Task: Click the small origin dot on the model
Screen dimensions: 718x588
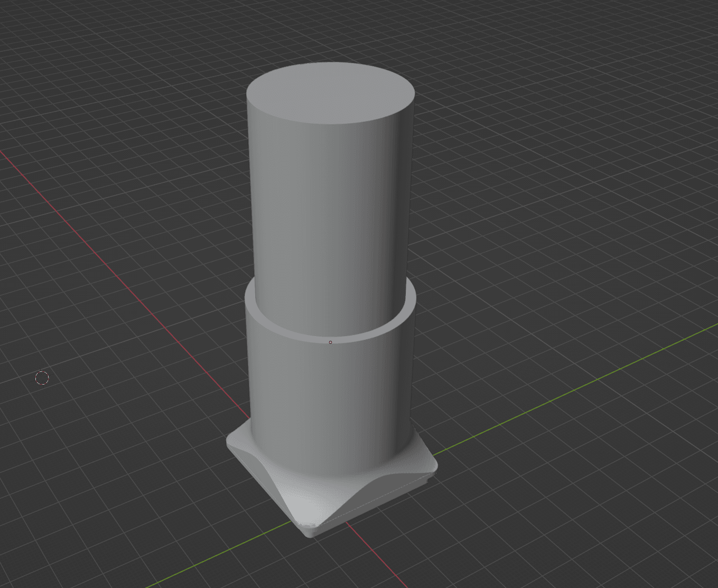Action: (x=331, y=342)
